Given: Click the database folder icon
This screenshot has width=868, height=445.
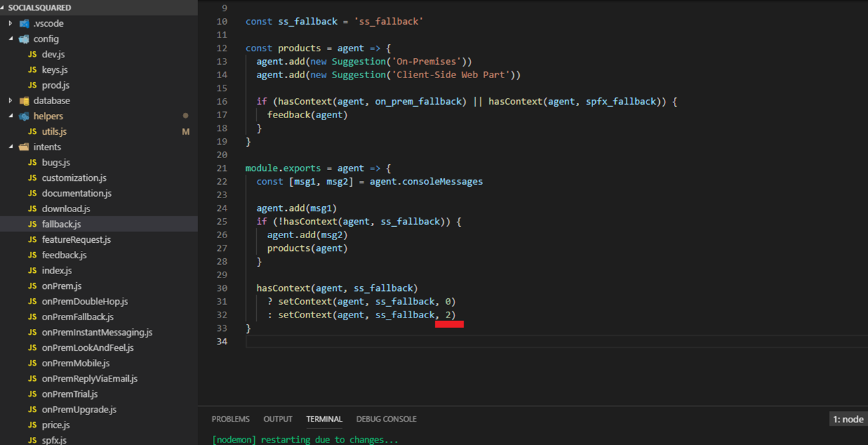Looking at the screenshot, I should point(25,101).
